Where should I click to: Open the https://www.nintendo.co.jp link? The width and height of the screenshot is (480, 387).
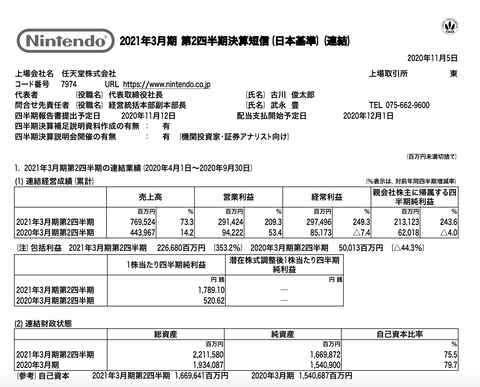tap(167, 84)
